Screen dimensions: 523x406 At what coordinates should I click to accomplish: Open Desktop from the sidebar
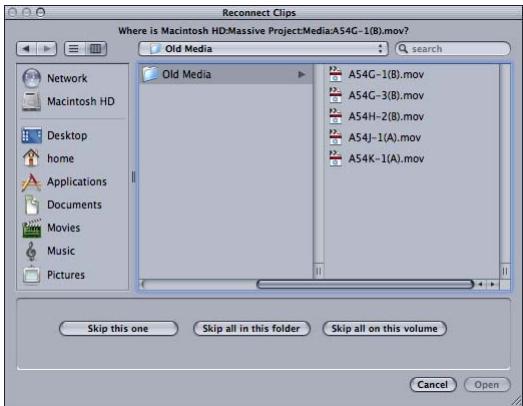pyautogui.click(x=54, y=135)
